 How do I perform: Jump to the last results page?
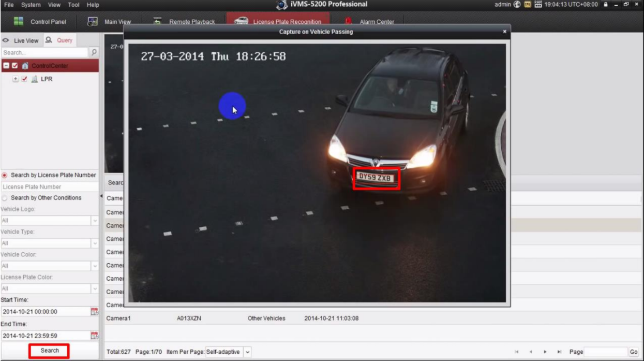pos(559,352)
